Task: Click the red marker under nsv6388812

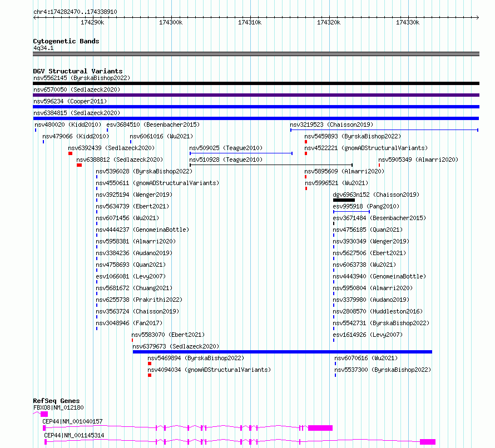Action: click(x=79, y=165)
